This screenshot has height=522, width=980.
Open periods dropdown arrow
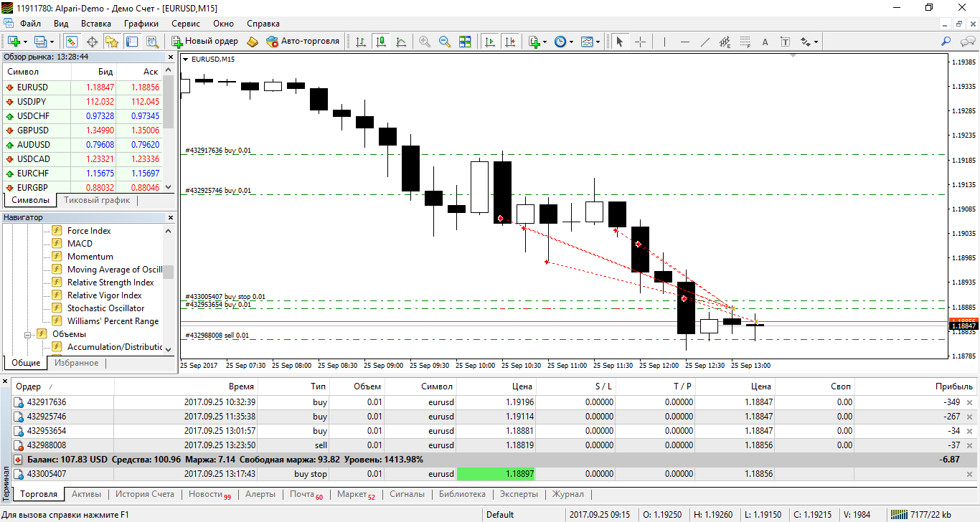[x=571, y=42]
